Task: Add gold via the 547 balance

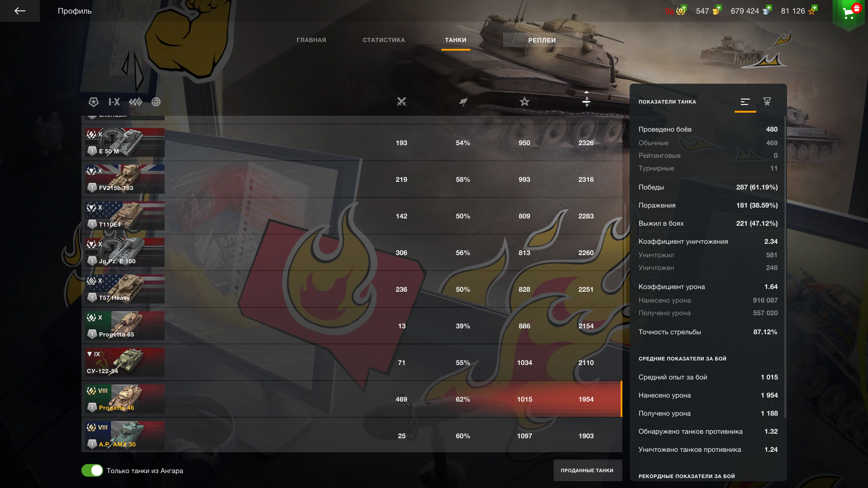Action: point(708,10)
